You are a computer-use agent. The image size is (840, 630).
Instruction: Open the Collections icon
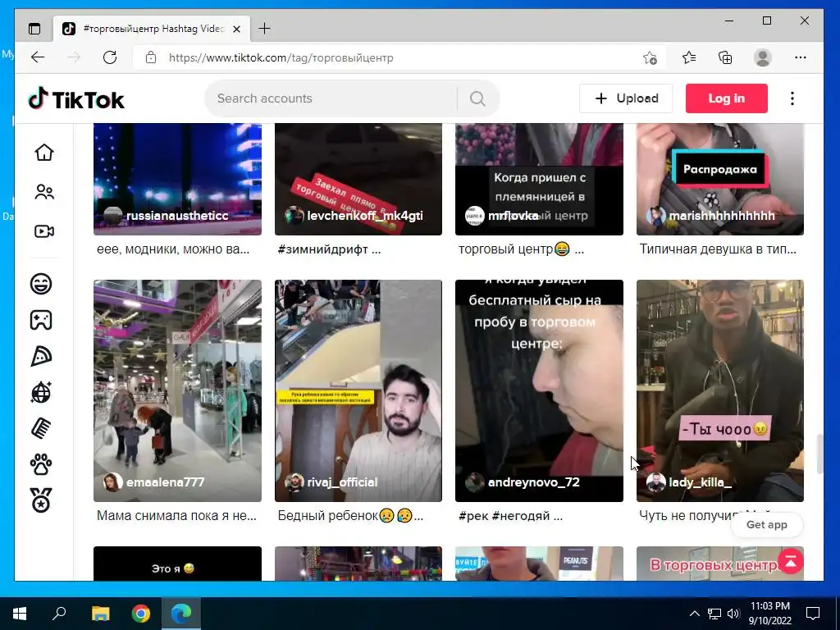pos(725,57)
